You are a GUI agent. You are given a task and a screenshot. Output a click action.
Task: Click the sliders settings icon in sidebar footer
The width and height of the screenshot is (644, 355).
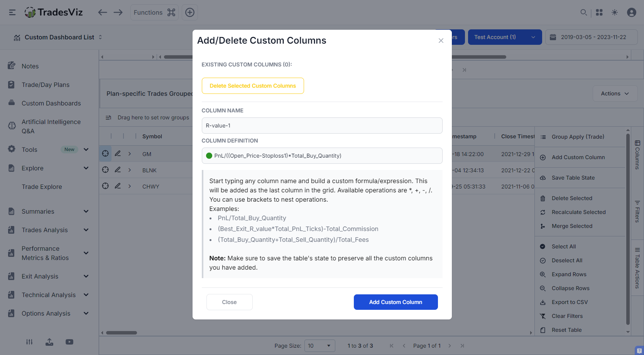point(29,342)
